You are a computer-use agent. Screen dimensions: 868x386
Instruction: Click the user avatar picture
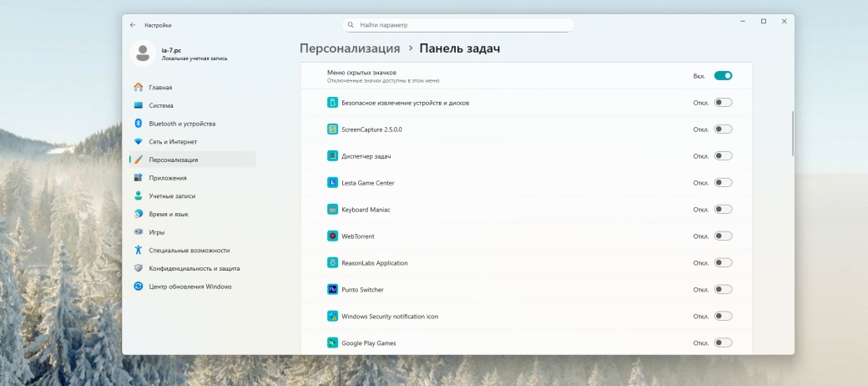[x=143, y=53]
